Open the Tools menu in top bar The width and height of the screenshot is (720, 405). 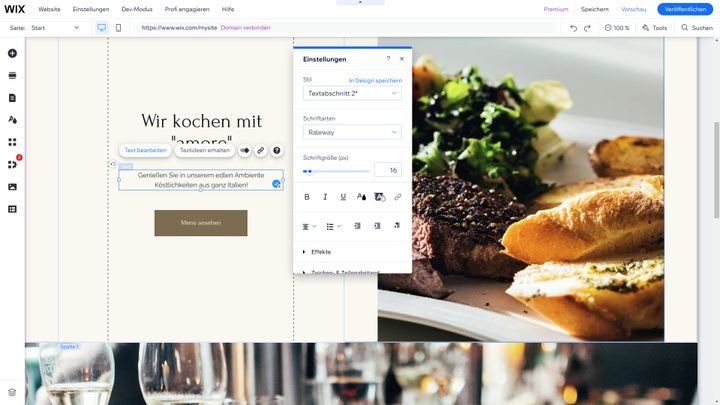point(654,28)
